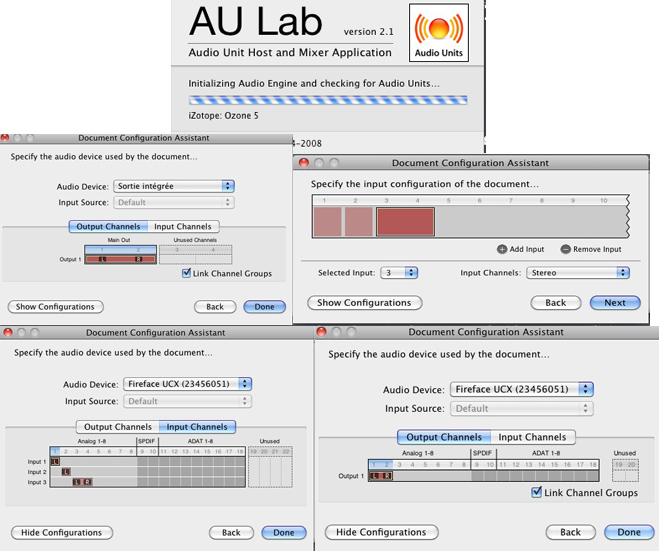The width and height of the screenshot is (659, 552).
Task: Click Done in Fireface output window
Action: [x=629, y=532]
